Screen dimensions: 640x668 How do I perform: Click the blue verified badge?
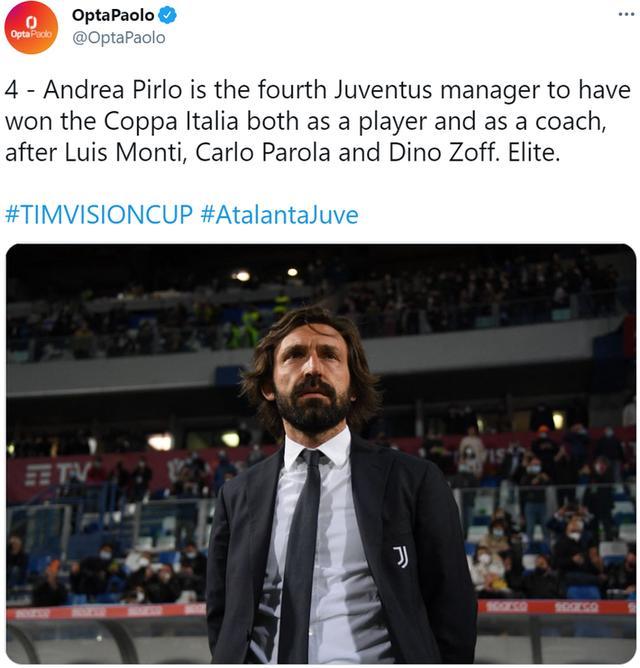168,15
